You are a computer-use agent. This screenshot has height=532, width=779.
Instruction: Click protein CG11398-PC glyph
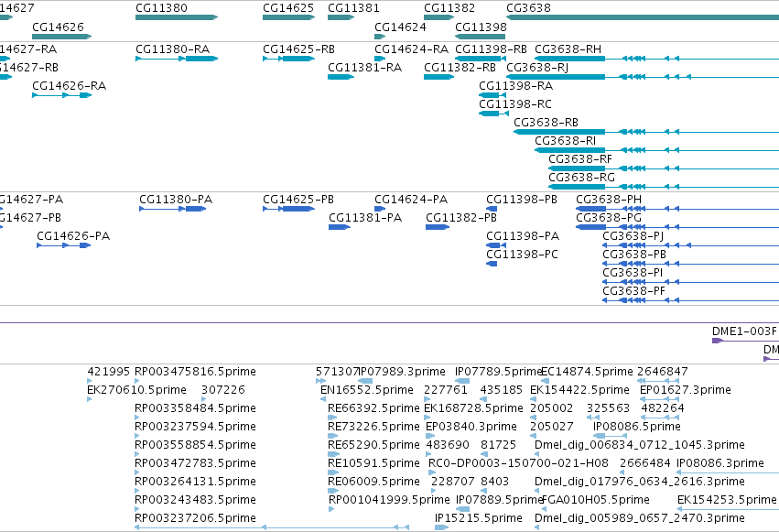(x=492, y=264)
